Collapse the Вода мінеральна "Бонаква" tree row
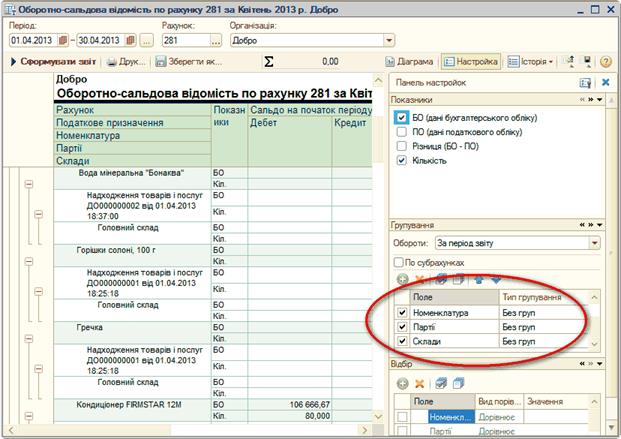 click(29, 184)
